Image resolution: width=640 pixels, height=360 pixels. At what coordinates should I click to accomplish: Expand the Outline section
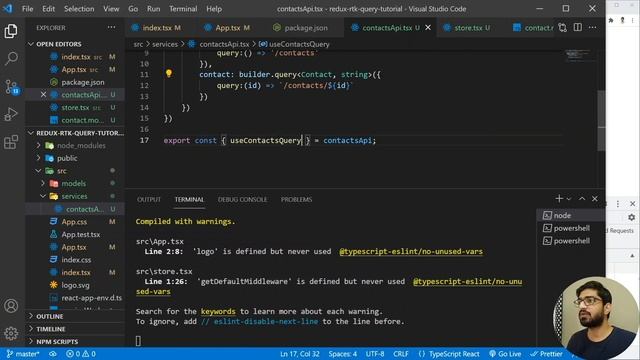coord(75,316)
